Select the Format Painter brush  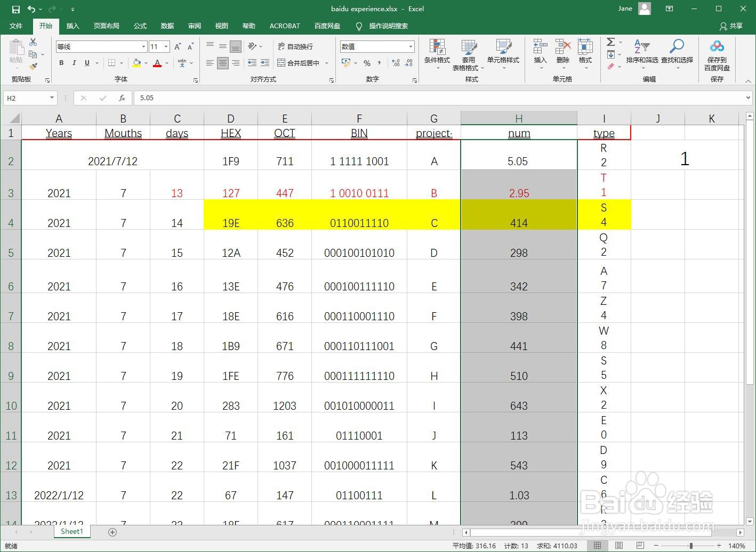33,67
